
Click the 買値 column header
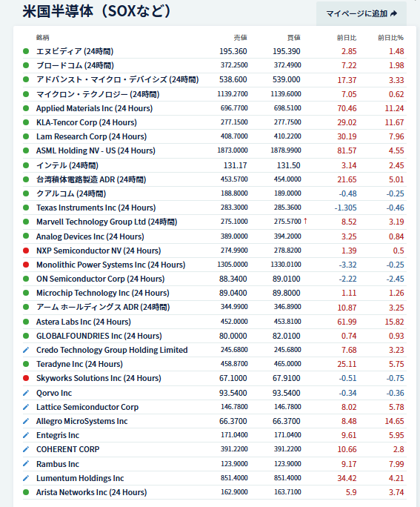click(294, 38)
